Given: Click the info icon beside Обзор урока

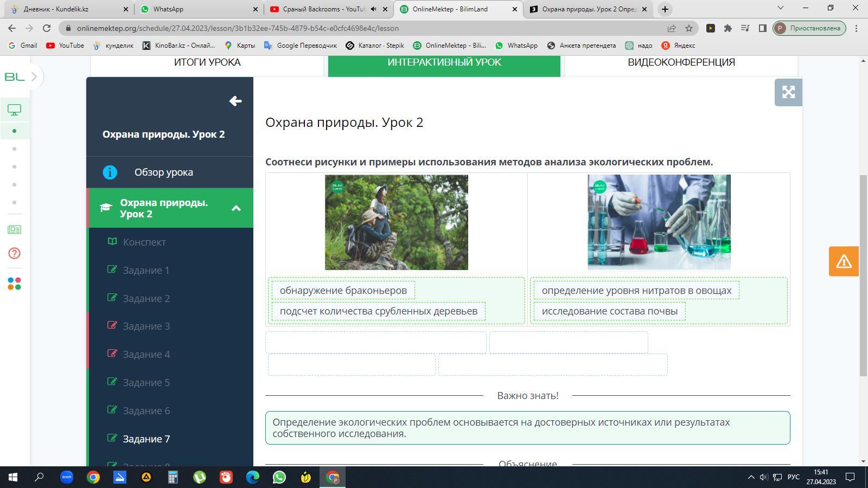Looking at the screenshot, I should pos(110,172).
